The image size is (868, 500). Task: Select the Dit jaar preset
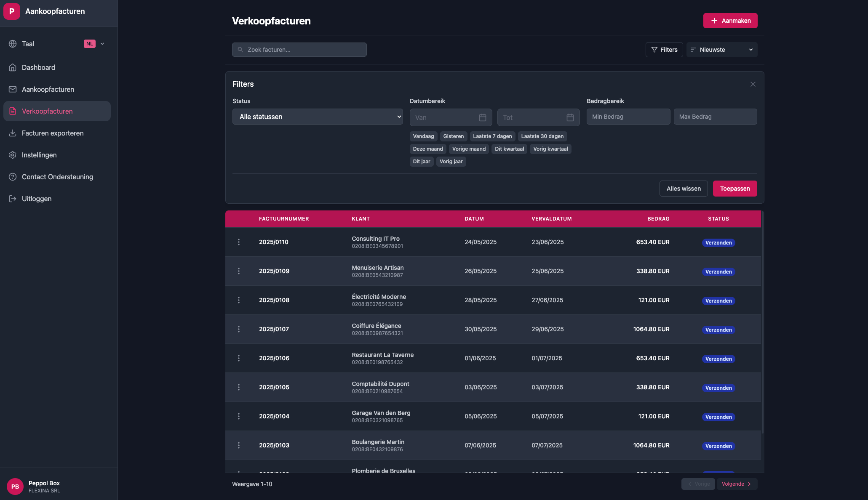(x=422, y=162)
